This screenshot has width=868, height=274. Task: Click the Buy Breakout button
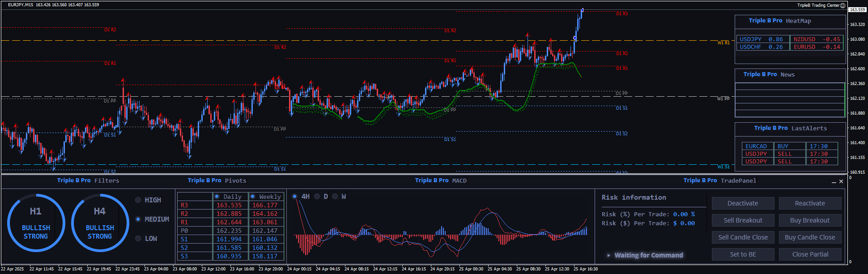810,220
